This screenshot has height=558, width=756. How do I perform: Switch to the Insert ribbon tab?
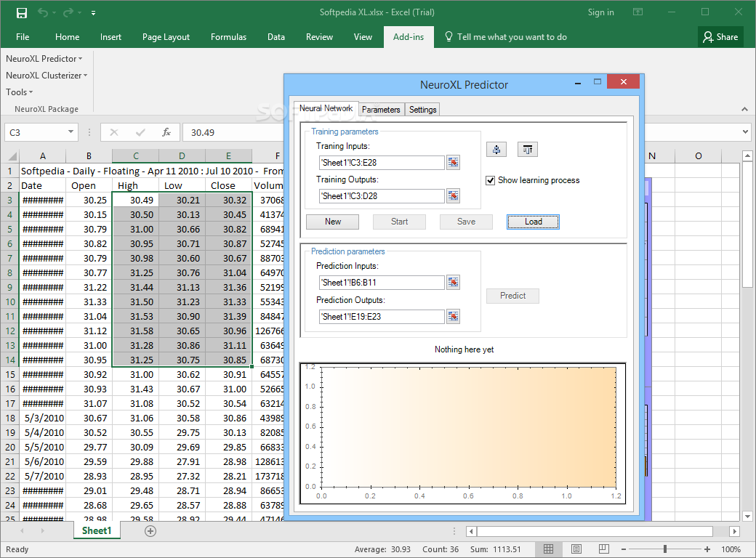[110, 36]
